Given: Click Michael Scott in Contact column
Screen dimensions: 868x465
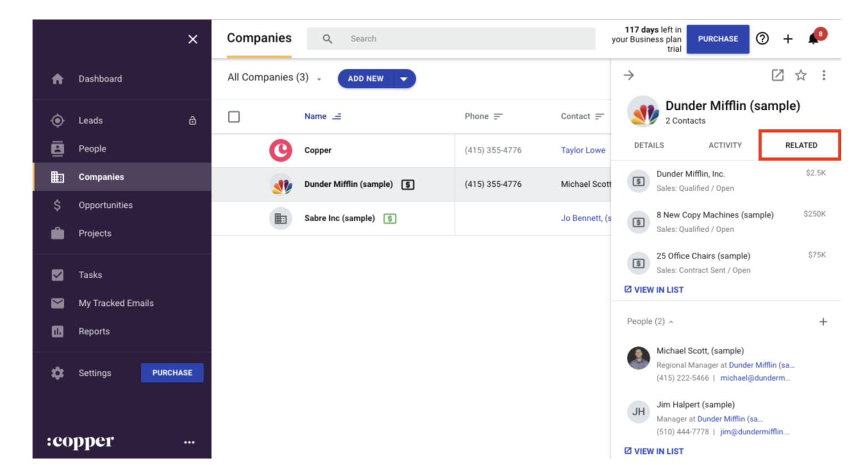Looking at the screenshot, I should (586, 184).
